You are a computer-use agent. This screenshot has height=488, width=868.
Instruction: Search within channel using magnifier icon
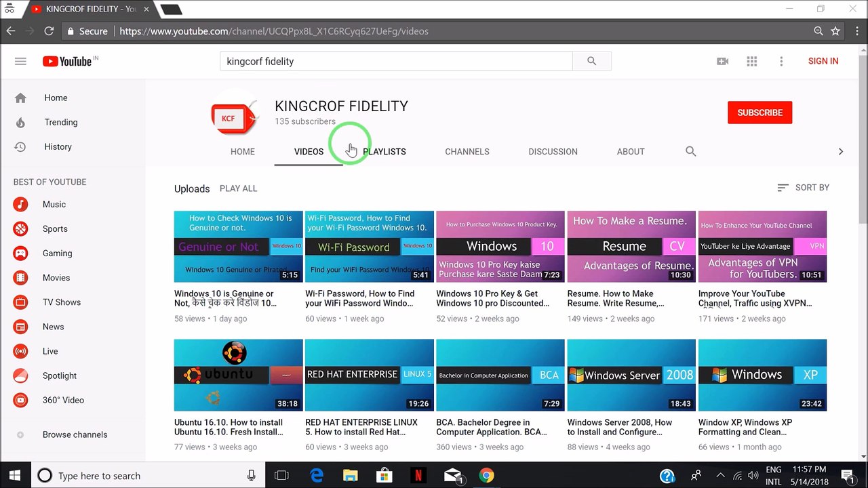[x=690, y=151]
